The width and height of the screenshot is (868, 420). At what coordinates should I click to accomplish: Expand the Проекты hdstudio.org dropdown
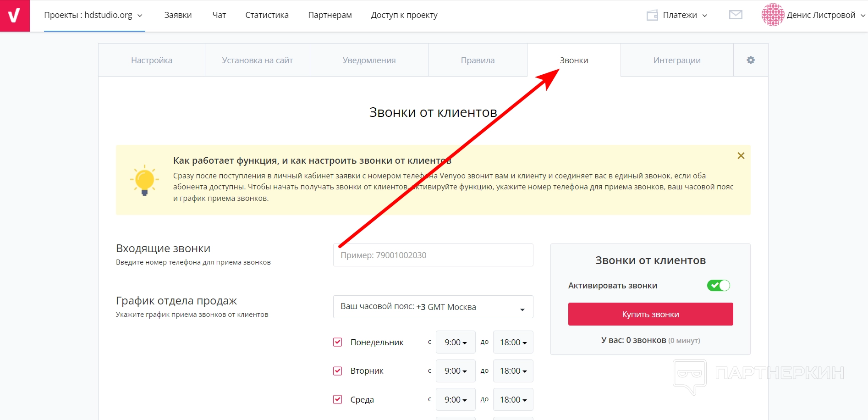94,15
